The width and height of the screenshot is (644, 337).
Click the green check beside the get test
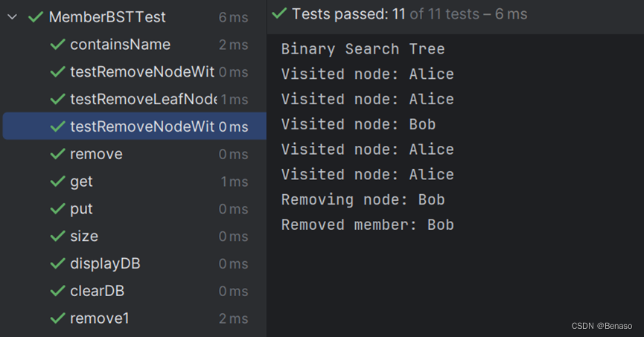57,181
